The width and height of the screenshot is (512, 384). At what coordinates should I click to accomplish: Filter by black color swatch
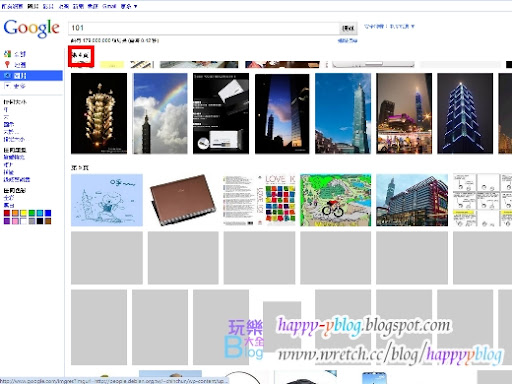tap(40, 221)
